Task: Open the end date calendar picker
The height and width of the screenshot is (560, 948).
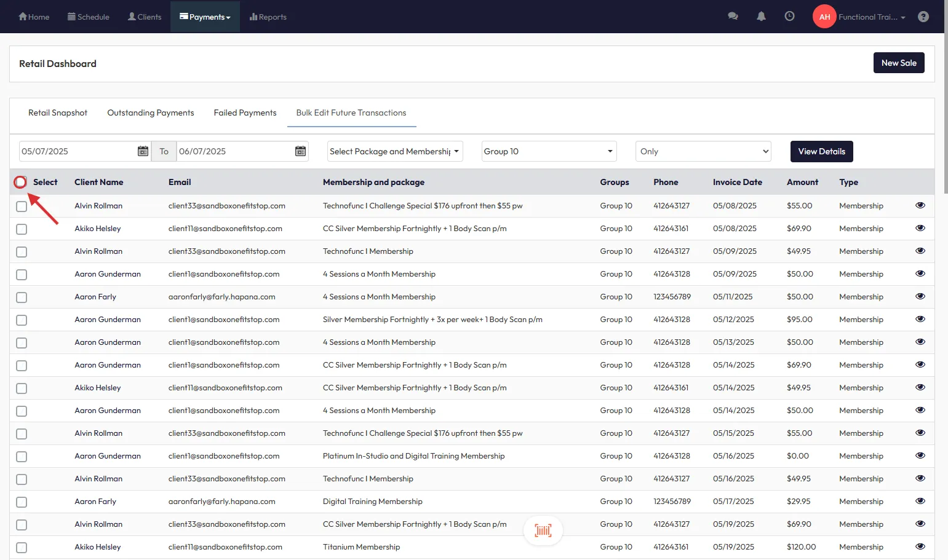Action: pos(300,151)
